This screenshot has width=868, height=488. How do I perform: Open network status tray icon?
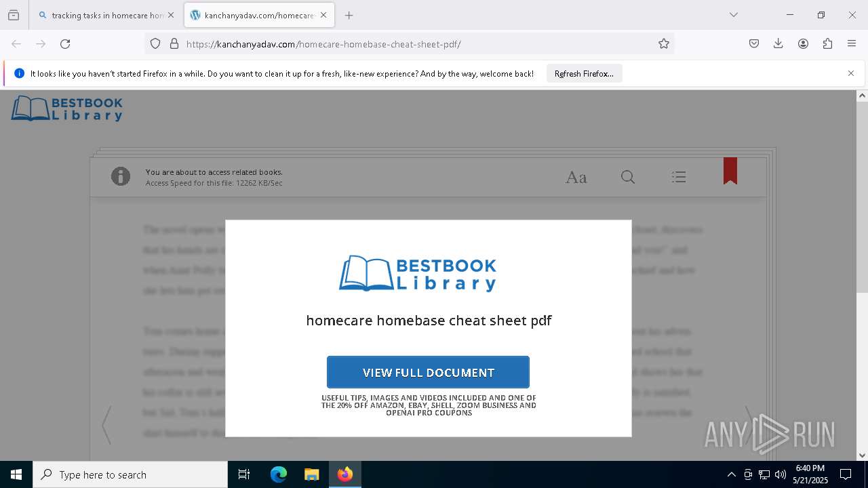(x=764, y=474)
